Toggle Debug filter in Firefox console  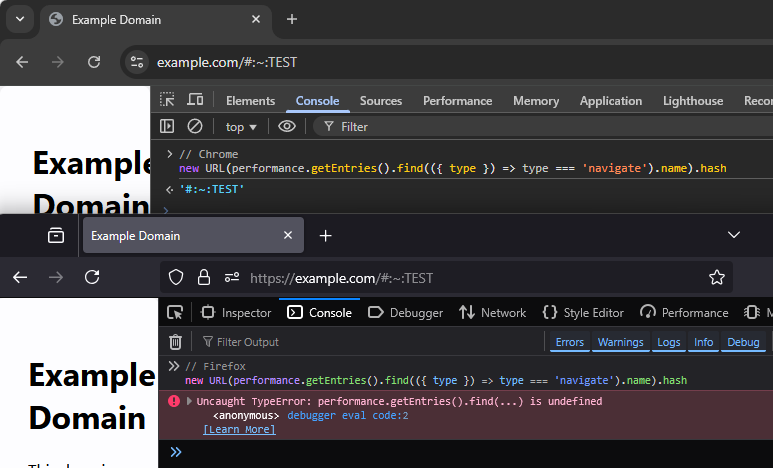pos(743,342)
